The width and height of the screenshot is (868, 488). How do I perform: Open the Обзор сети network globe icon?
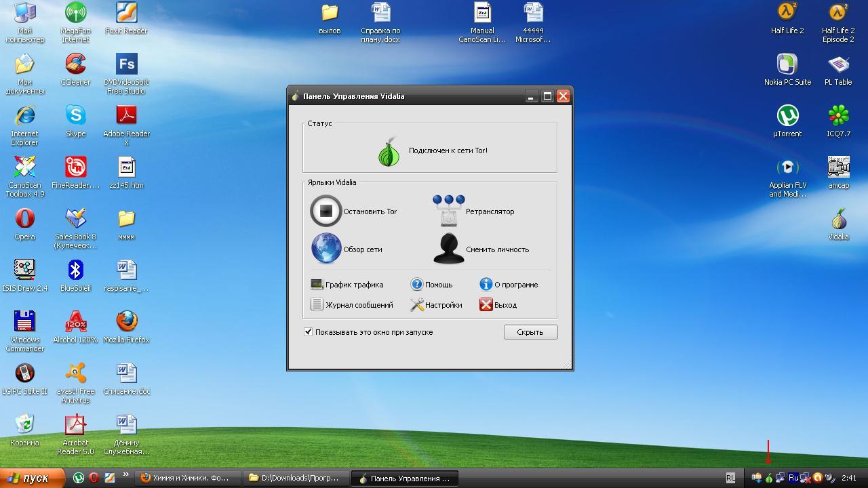coord(325,249)
